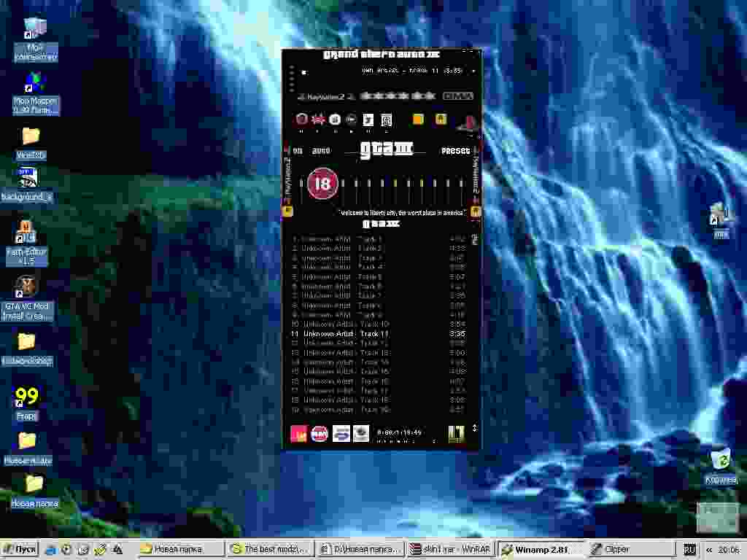Click the yellow icon on equalizer's left edge

(287, 211)
